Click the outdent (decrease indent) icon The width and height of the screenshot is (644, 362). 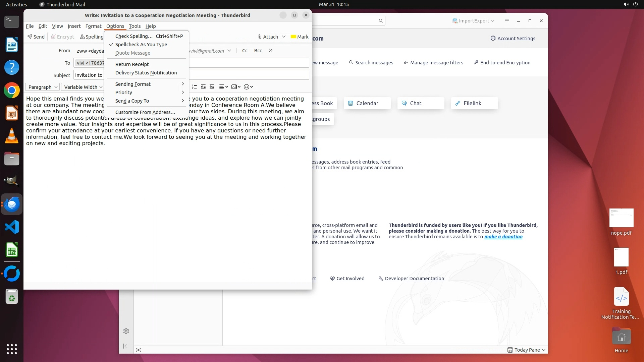[x=203, y=87]
